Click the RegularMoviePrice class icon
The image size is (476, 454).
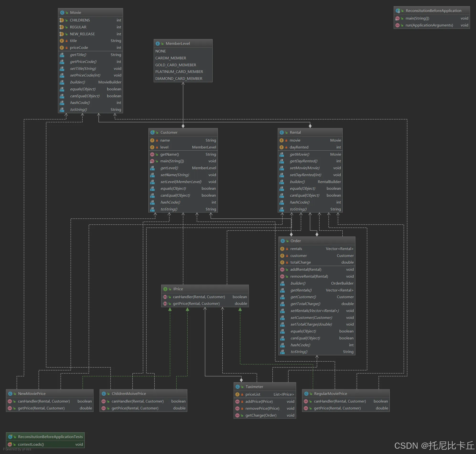click(x=306, y=394)
